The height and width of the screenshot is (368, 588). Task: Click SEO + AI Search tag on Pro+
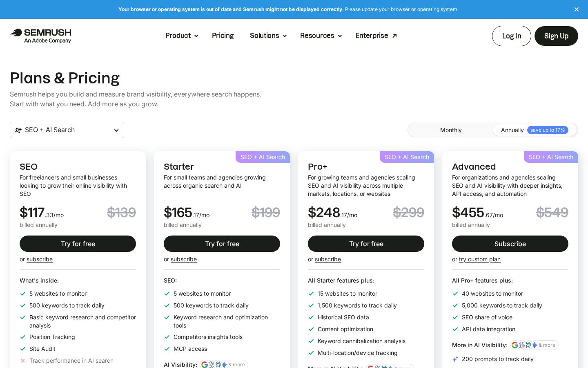pos(407,157)
